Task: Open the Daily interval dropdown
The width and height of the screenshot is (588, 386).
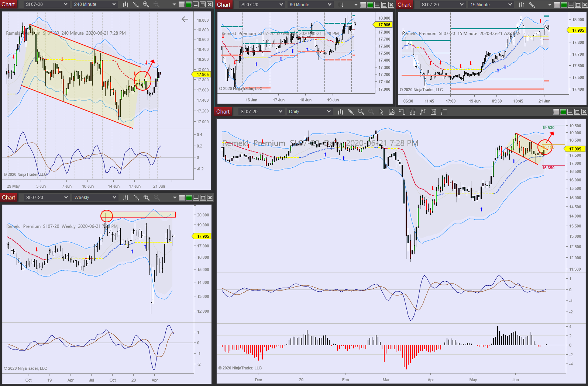Action: click(x=309, y=112)
